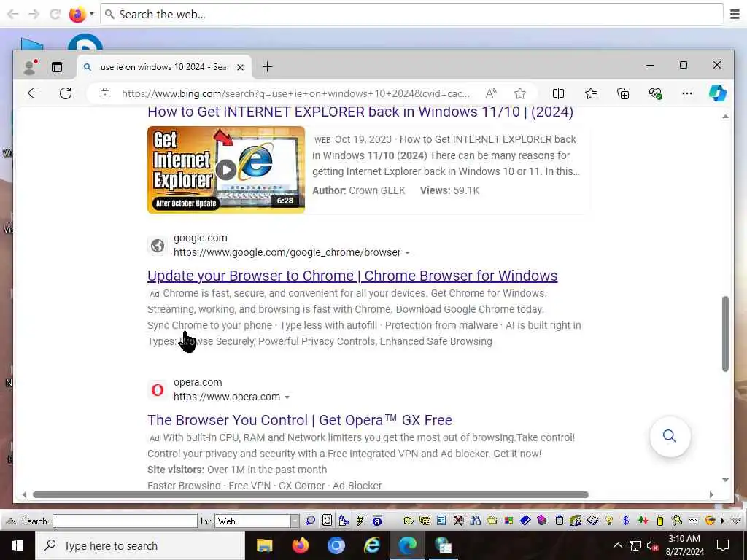Refresh the Bing results page in Edge
Viewport: 747px width, 560px height.
[66, 93]
